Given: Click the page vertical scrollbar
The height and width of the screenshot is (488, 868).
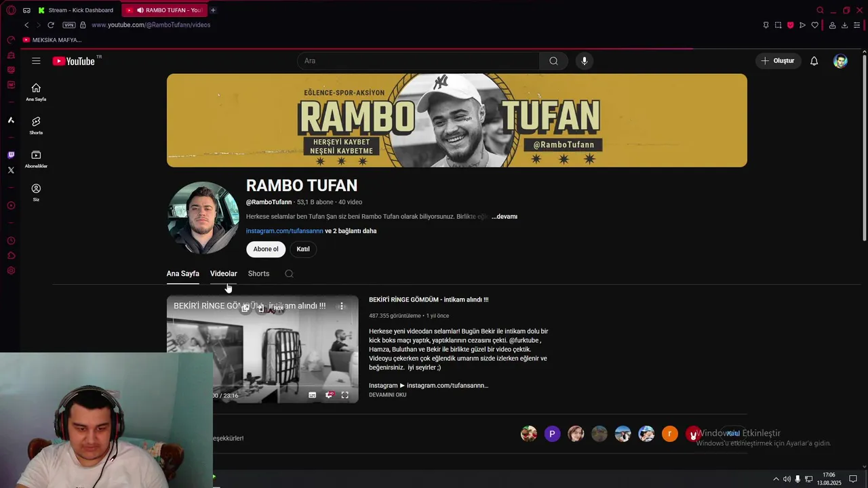Looking at the screenshot, I should (864, 148).
